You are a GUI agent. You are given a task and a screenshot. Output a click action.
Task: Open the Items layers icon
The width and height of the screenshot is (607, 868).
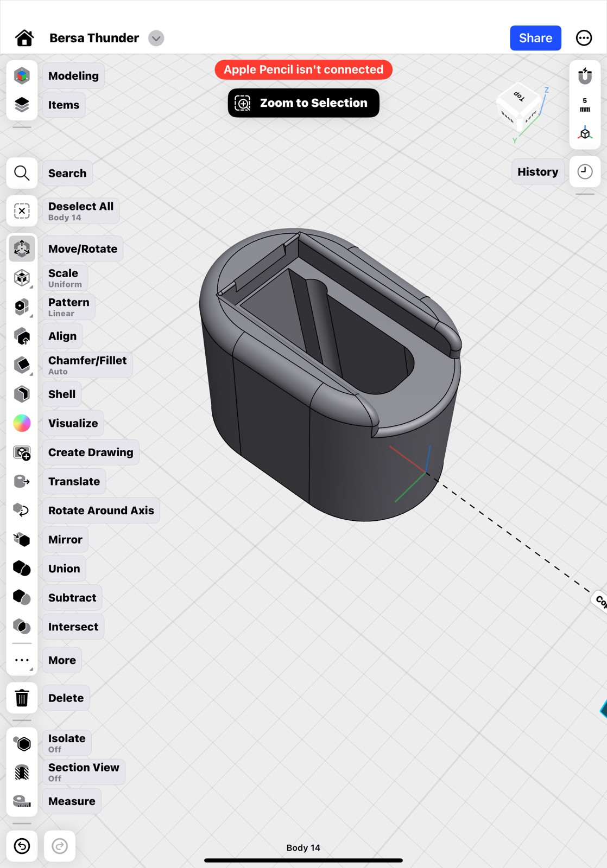(x=22, y=105)
